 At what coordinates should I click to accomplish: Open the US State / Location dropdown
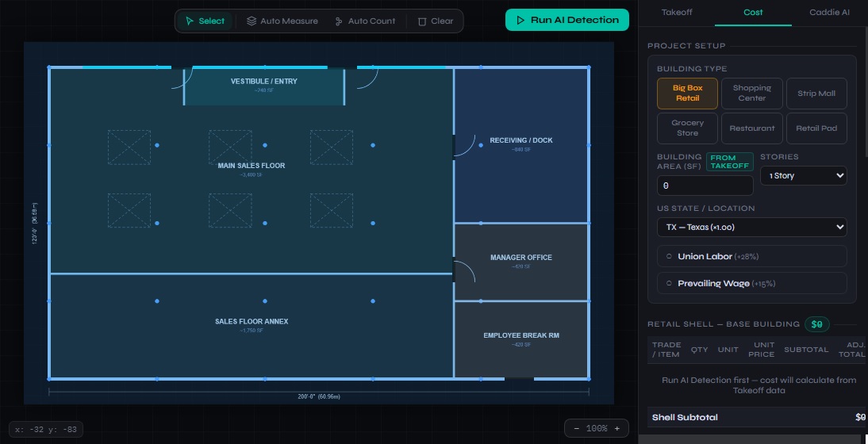click(x=751, y=228)
